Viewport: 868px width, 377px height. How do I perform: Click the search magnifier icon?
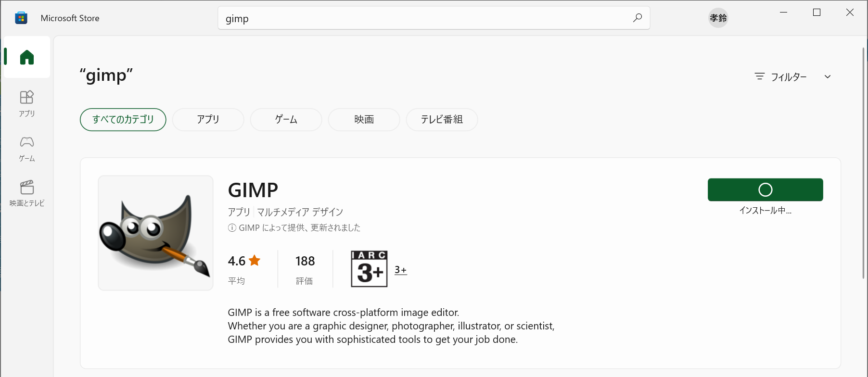[638, 18]
